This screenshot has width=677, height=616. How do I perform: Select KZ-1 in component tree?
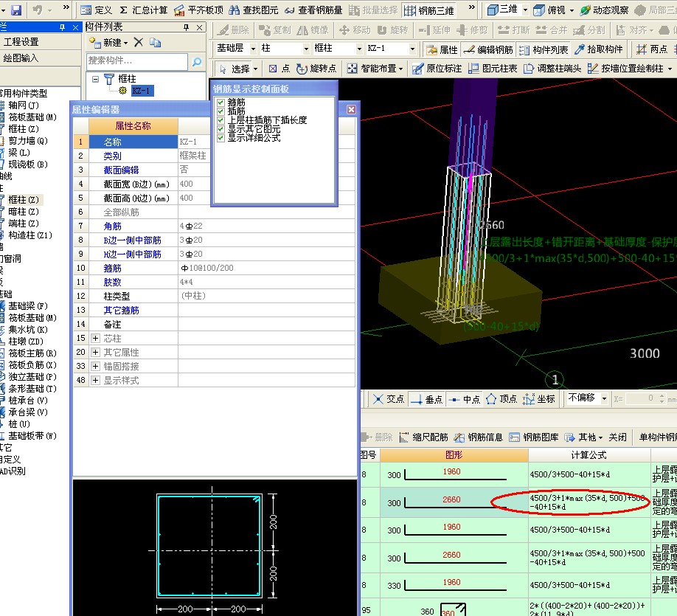point(141,91)
